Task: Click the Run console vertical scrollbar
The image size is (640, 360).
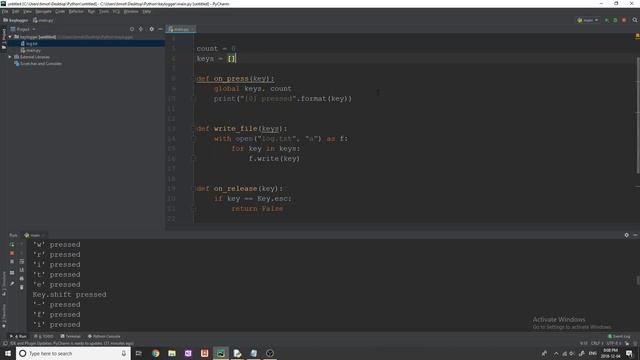Action: point(638,280)
